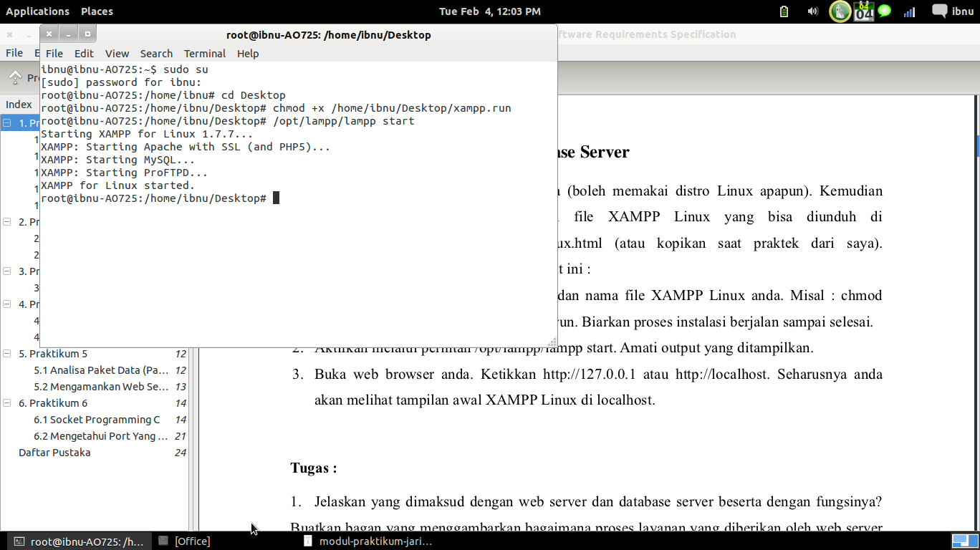Click the 'Tugas :' heading in document
This screenshot has width=980, height=550.
[x=314, y=468]
